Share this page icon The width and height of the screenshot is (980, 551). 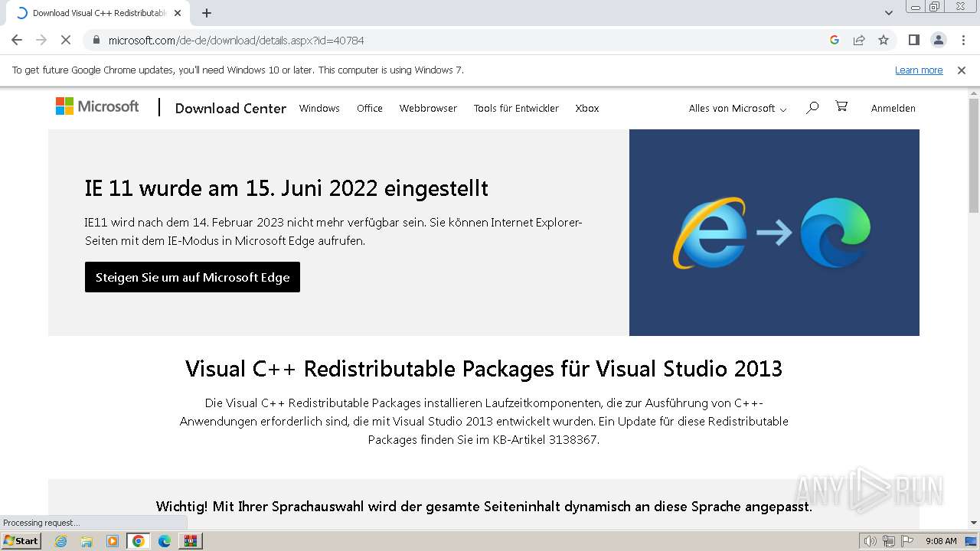859,40
